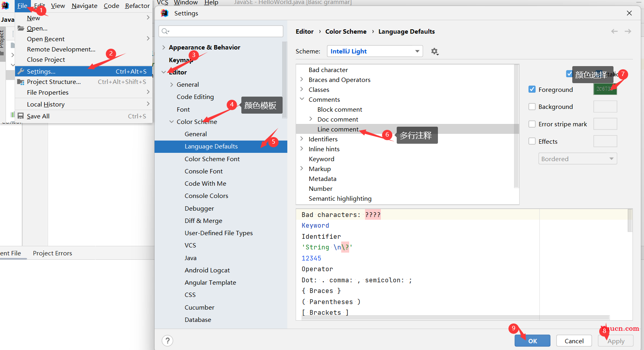
Task: Click the Open folder icon in File menu
Action: click(21, 28)
